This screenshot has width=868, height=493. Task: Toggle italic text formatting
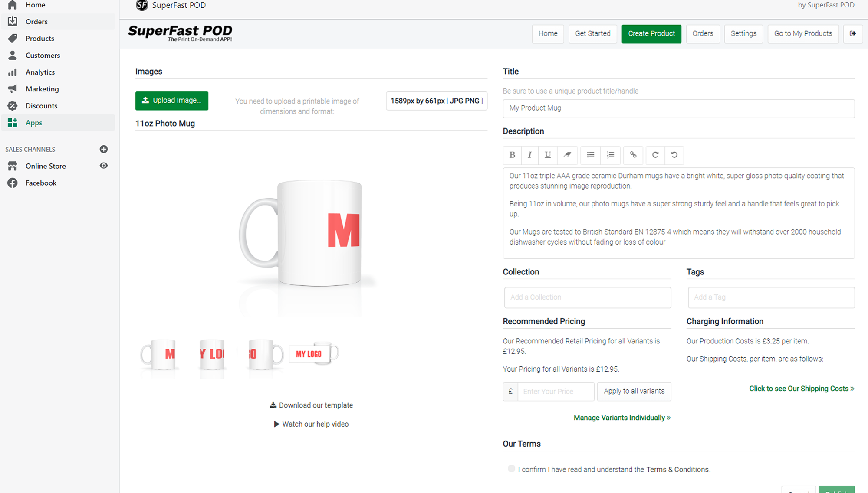[x=529, y=155]
